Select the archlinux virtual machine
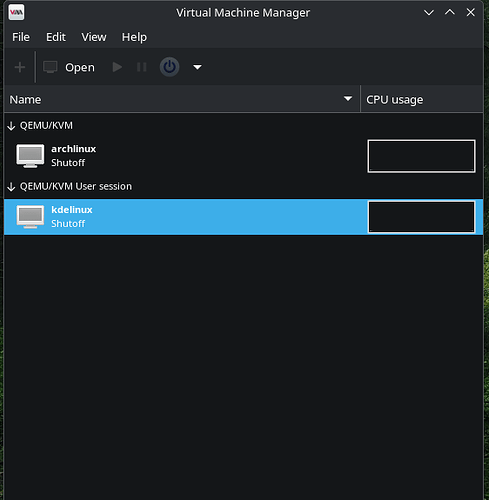 243,156
